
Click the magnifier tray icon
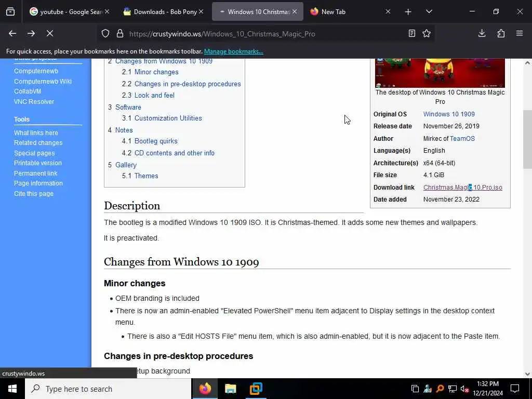[x=440, y=389]
